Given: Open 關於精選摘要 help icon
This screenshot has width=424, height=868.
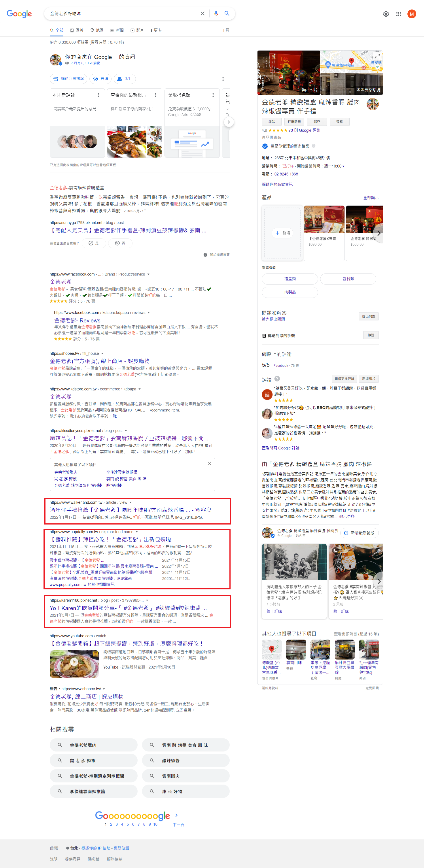Looking at the screenshot, I should point(205,255).
